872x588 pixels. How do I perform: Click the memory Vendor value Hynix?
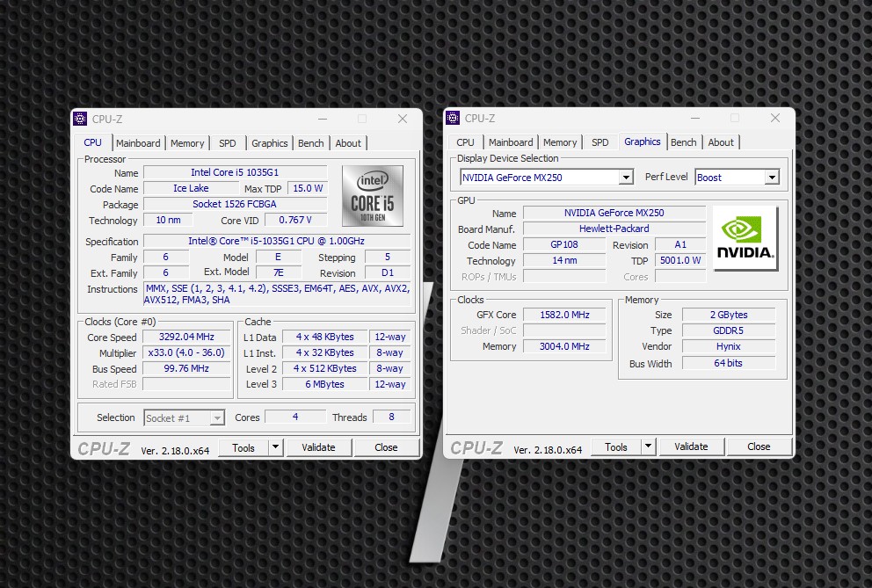(x=729, y=346)
